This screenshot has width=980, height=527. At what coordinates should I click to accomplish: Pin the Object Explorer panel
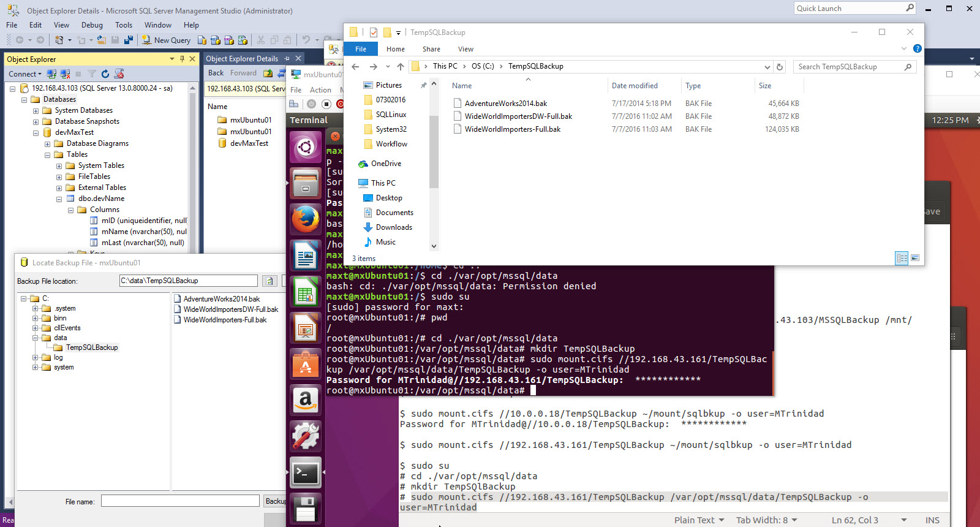tap(182, 59)
